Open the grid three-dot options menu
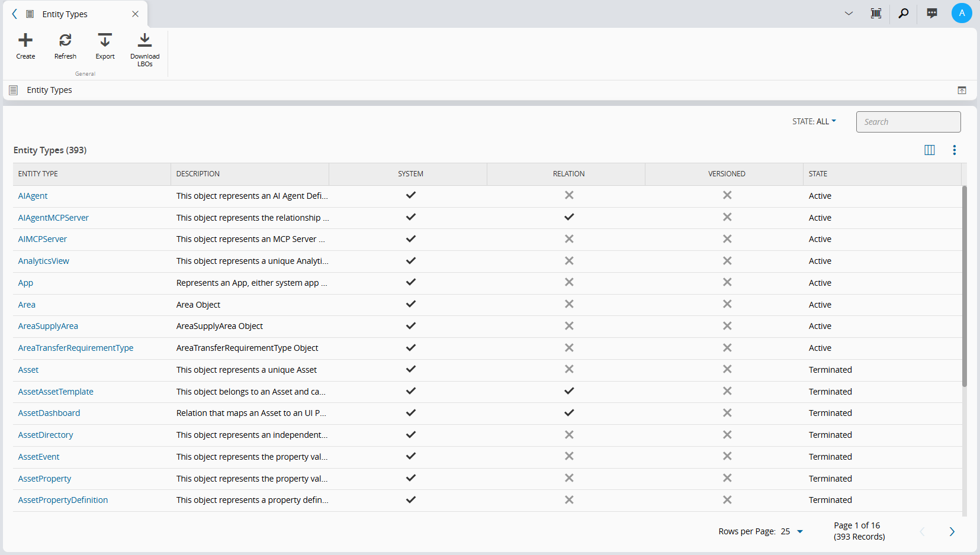980x555 pixels. (x=954, y=150)
